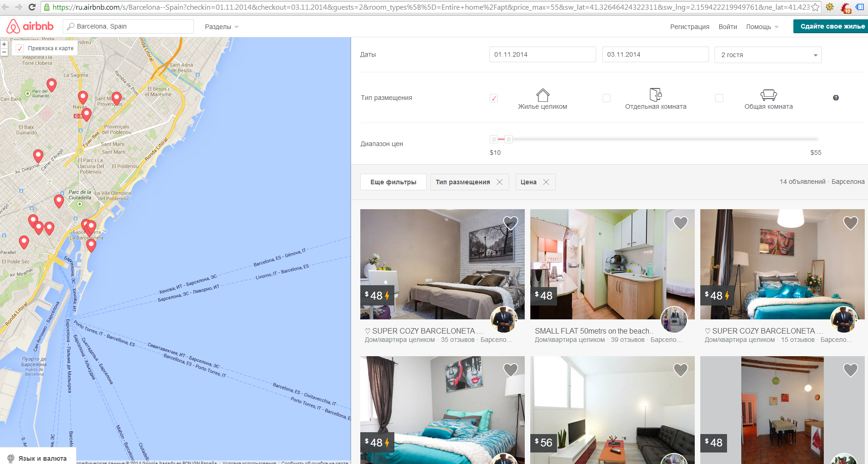The height and width of the screenshot is (464, 868).
Task: Open the $56 living room listing photo
Action: (612, 410)
